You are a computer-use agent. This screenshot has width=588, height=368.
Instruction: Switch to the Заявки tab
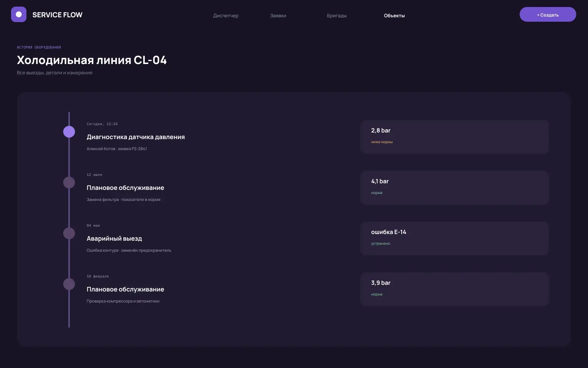click(278, 15)
